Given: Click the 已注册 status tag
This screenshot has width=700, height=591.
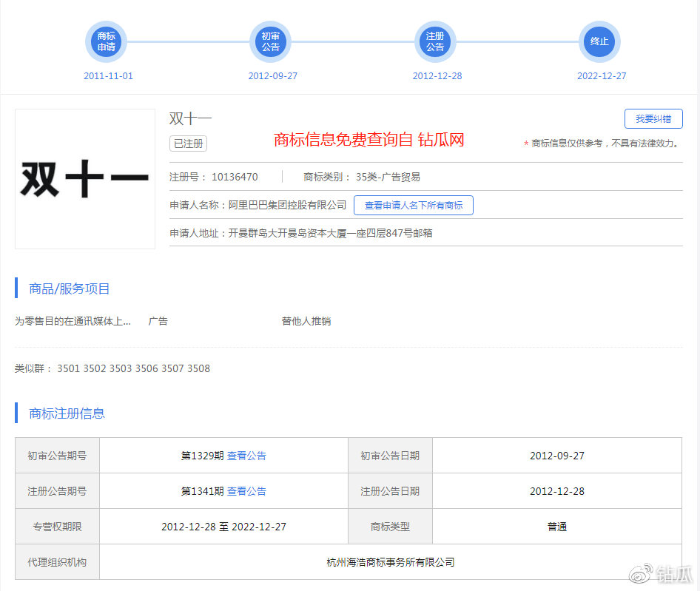Looking at the screenshot, I should (189, 143).
